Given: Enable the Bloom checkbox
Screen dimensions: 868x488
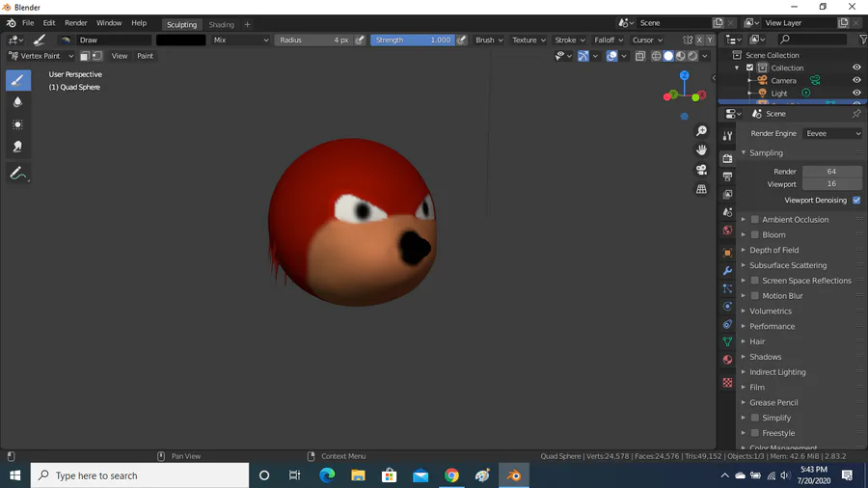Looking at the screenshot, I should click(754, 234).
